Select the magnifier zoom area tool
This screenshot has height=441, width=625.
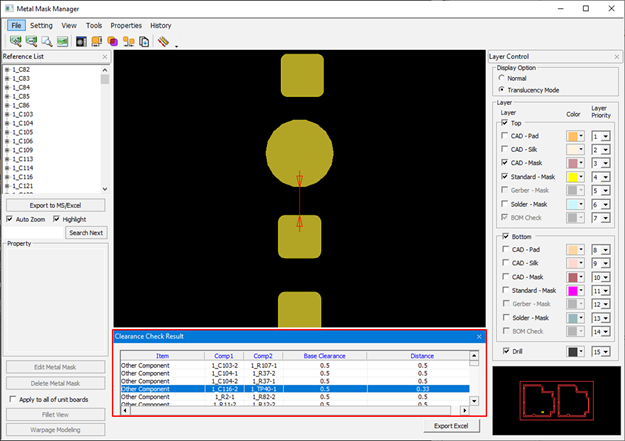[x=46, y=41]
